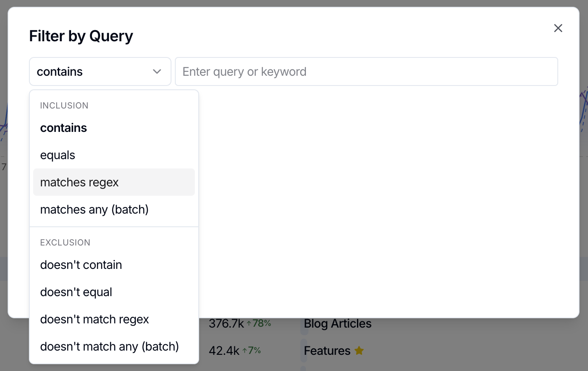Select the "equals" filter option
Viewport: 588px width, 371px height.
click(x=57, y=155)
